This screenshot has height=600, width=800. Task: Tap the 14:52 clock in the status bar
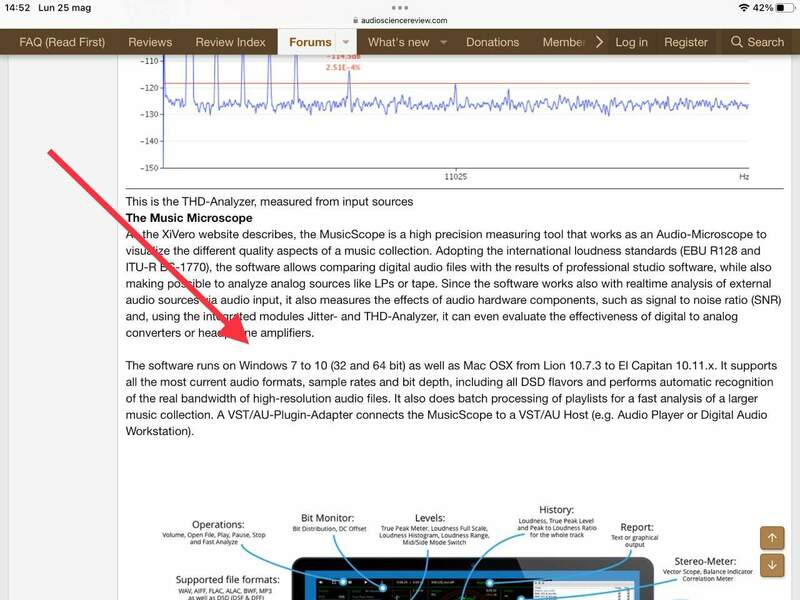17,8
